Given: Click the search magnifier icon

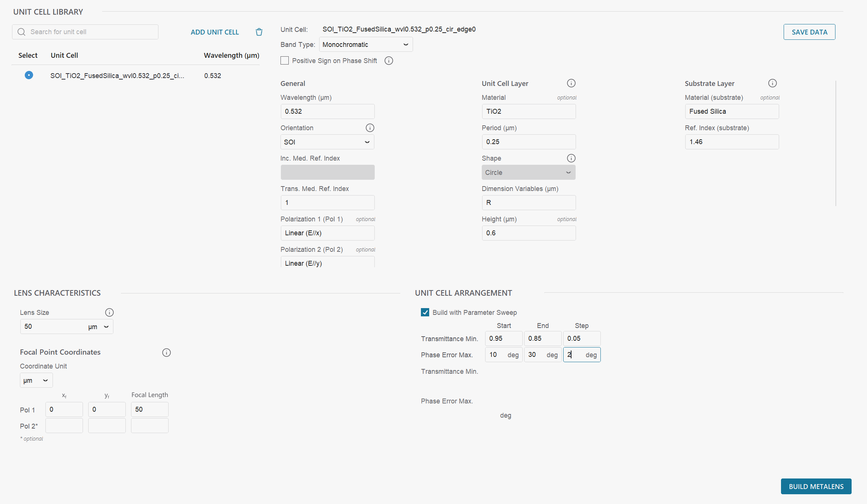Looking at the screenshot, I should [x=21, y=32].
